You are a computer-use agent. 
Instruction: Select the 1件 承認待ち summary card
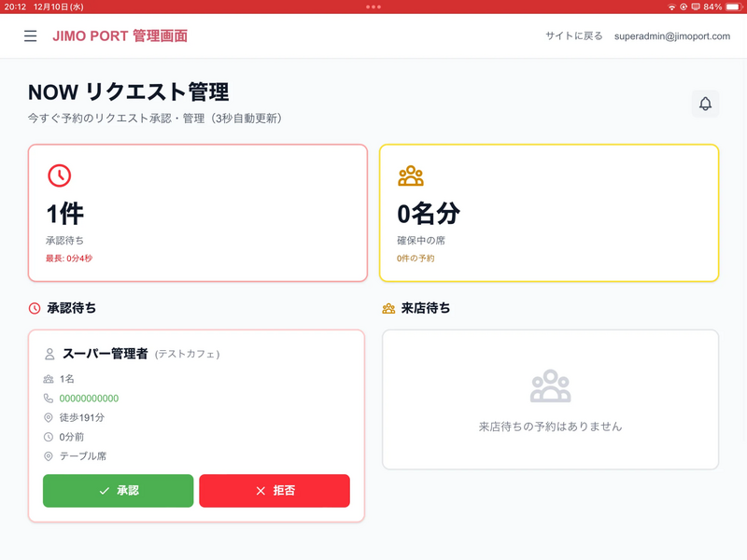coord(196,213)
